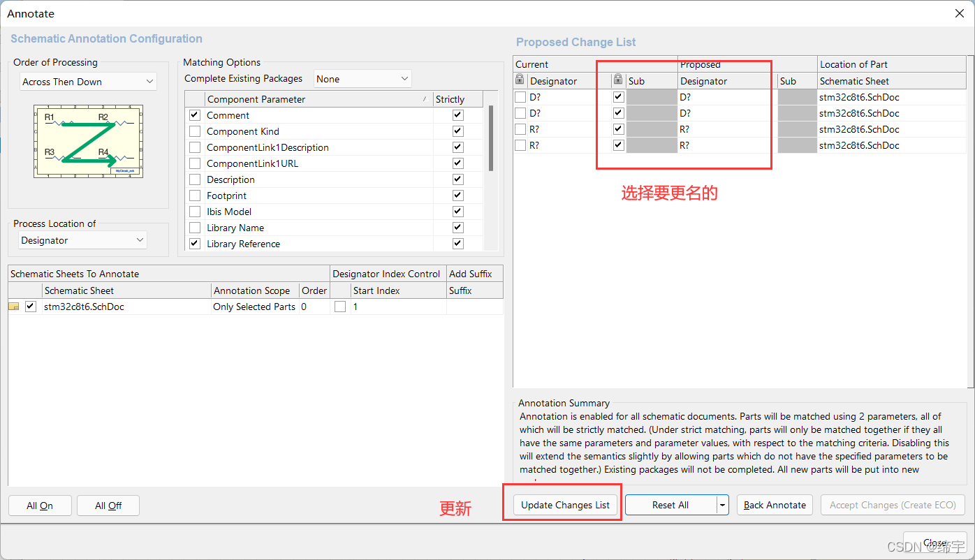
Task: Click the Reset All button
Action: point(671,505)
